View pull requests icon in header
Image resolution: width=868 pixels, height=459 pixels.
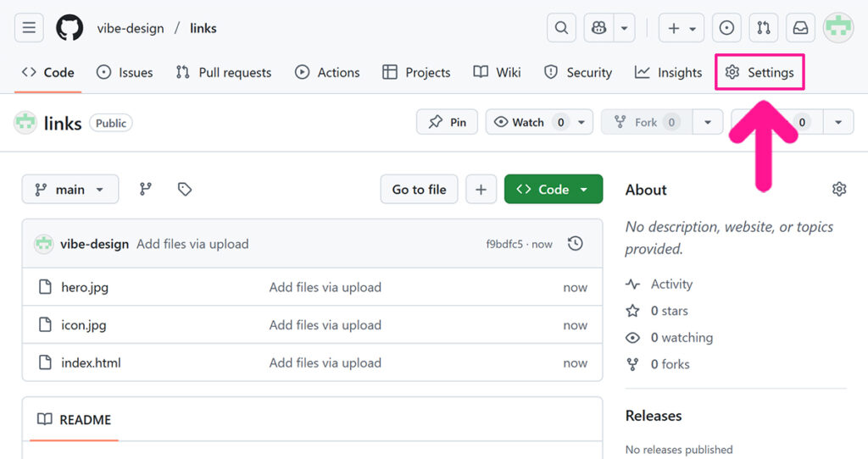coord(764,28)
